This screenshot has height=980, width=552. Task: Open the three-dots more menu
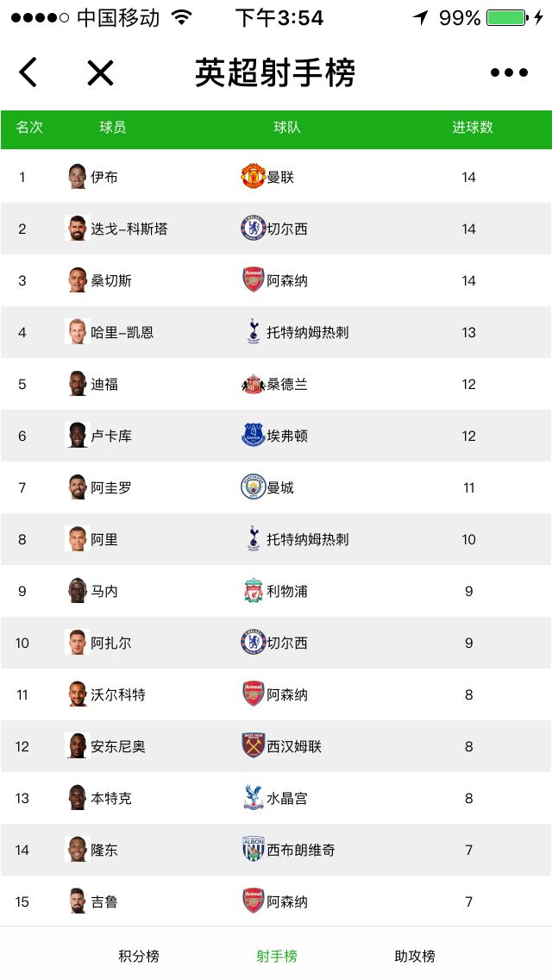[509, 72]
